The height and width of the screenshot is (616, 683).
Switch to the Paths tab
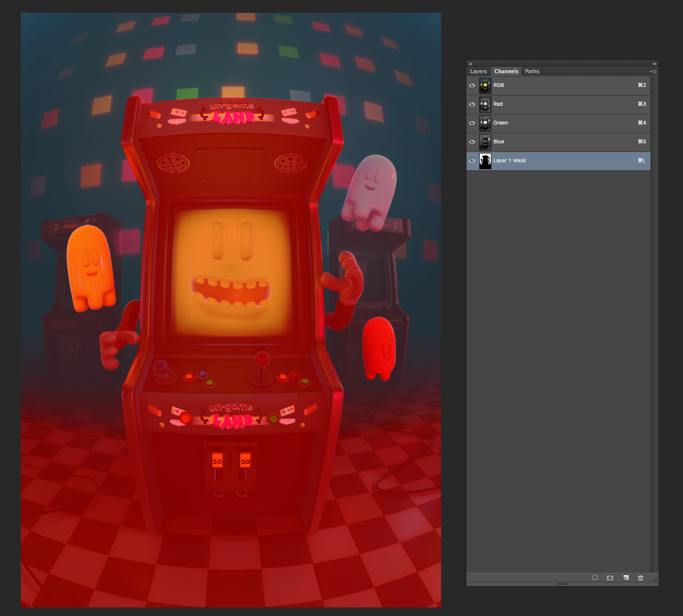point(532,72)
